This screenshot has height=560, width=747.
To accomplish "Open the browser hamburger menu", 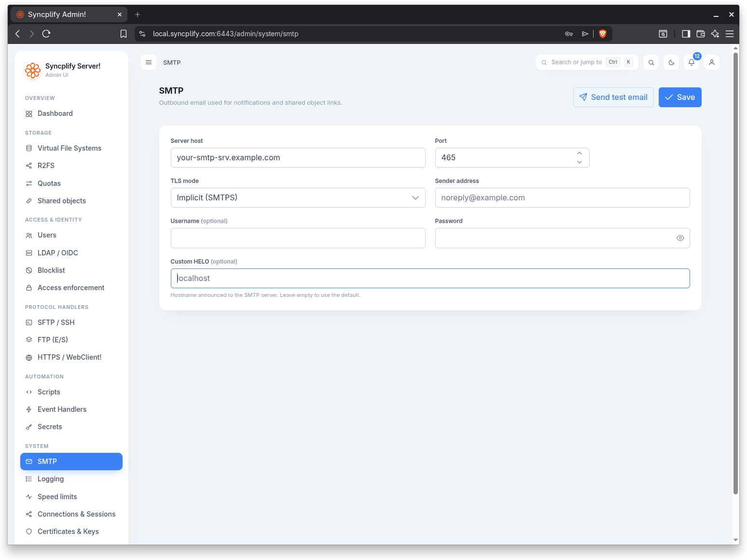I will click(x=730, y=34).
